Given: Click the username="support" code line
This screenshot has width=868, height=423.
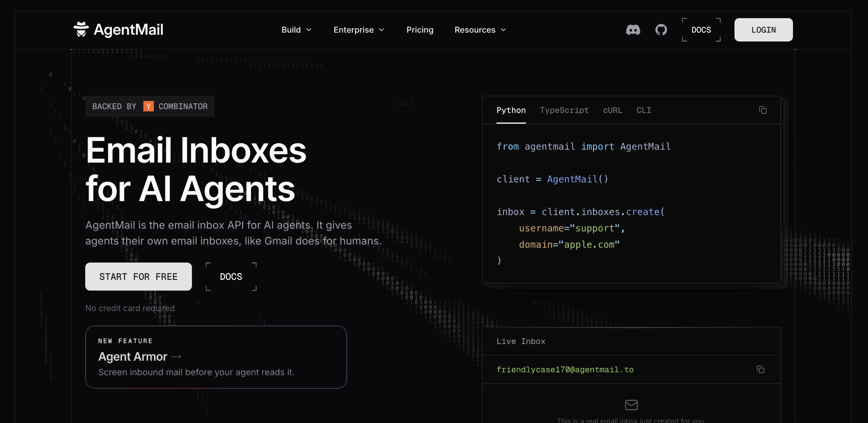Looking at the screenshot, I should [x=572, y=228].
